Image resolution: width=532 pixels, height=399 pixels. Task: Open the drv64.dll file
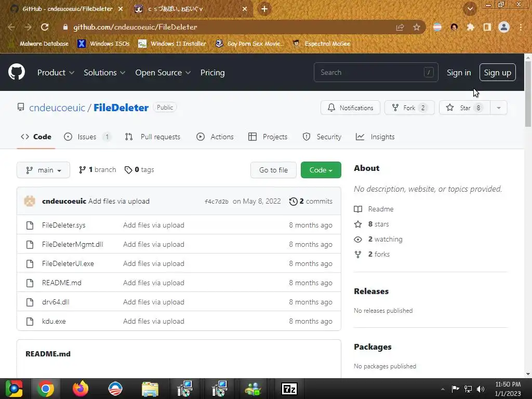pyautogui.click(x=56, y=302)
